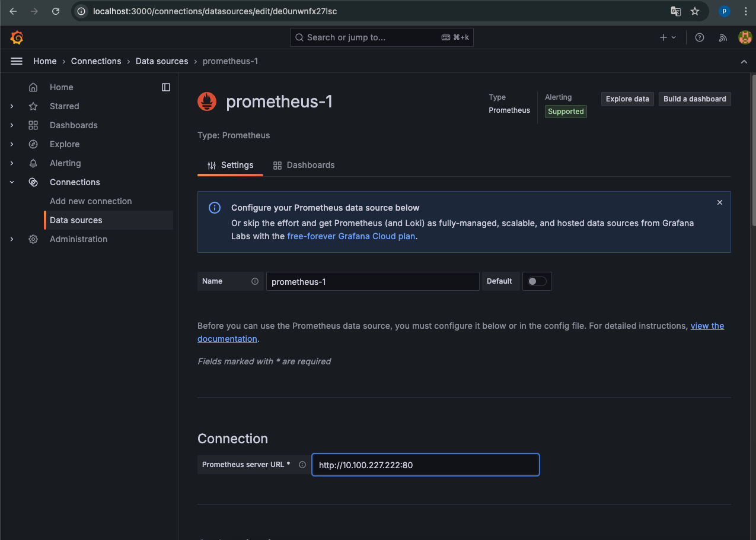Expand the Explore sidebar section
The width and height of the screenshot is (756, 540).
coord(11,144)
